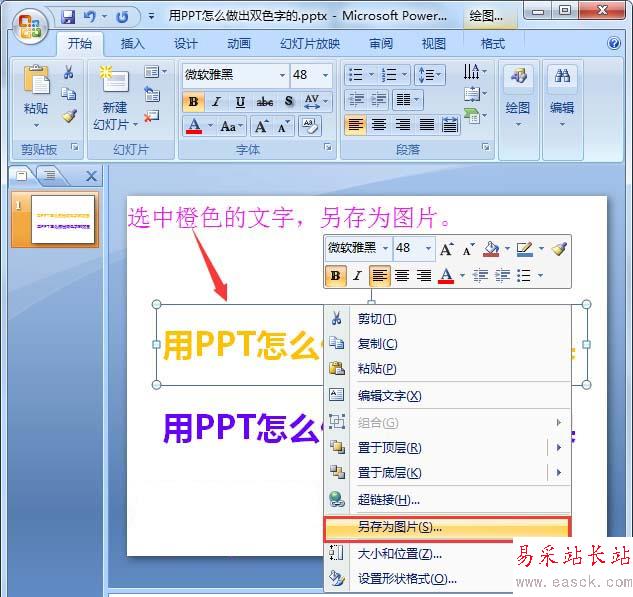
Task: Cut selection using ribbon scissors icon
Action: pos(69,73)
